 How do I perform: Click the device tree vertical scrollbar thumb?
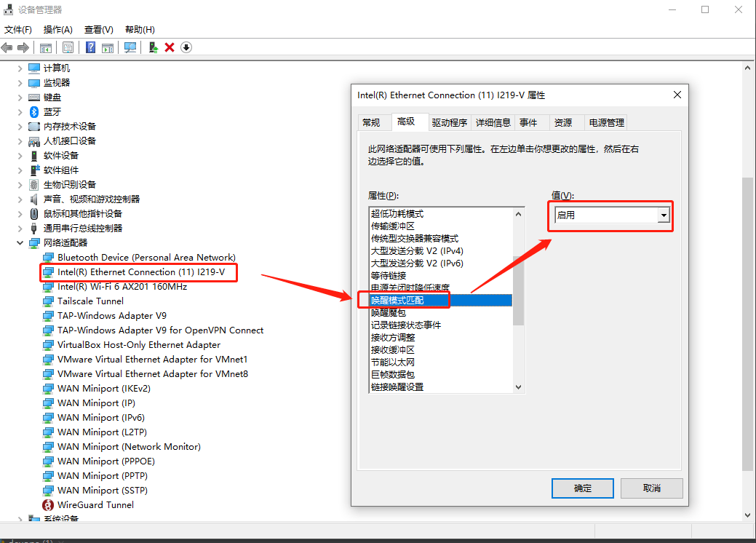click(747, 324)
